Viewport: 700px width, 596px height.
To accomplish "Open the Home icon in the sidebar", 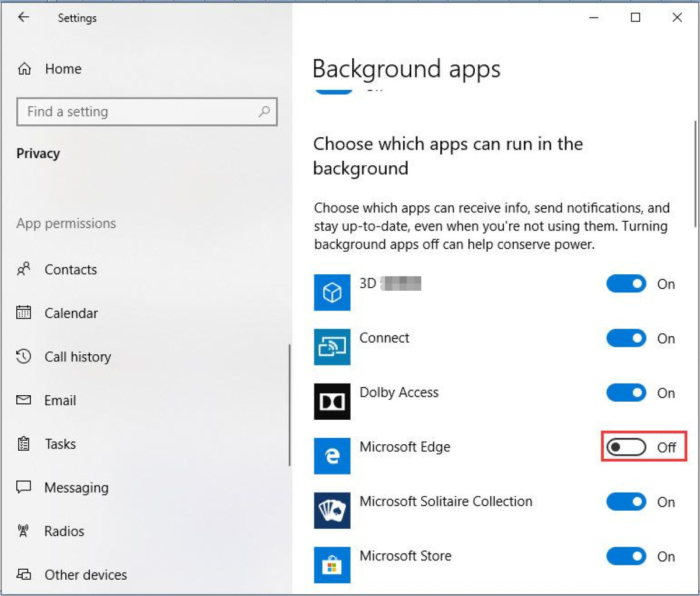I will [x=24, y=69].
